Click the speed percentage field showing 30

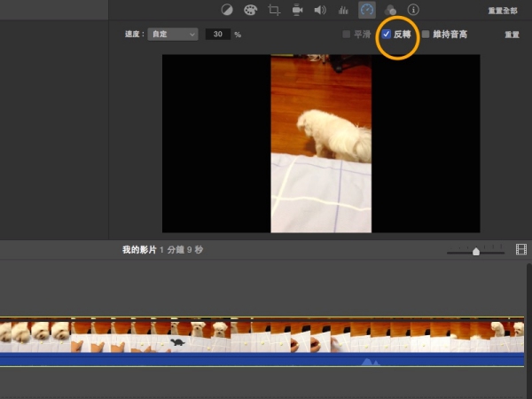218,35
